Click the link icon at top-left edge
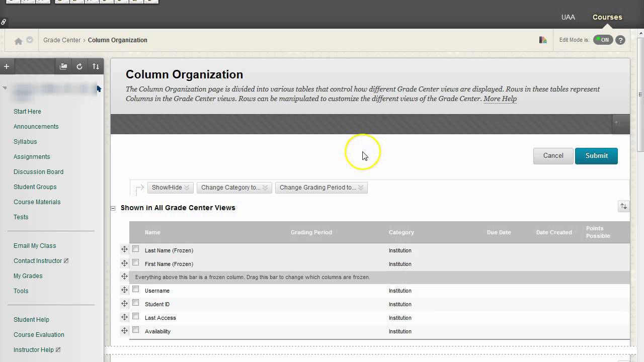This screenshot has height=362, width=644. [4, 22]
